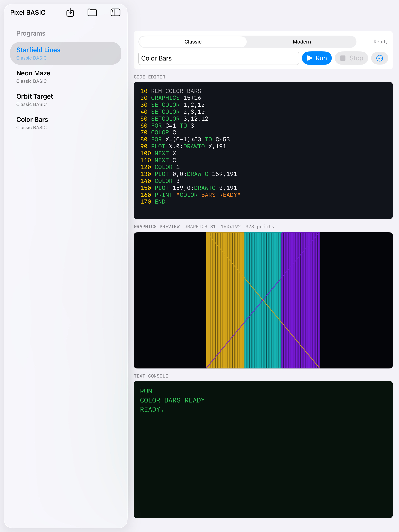Open the more options ellipsis button
The height and width of the screenshot is (532, 399).
[x=379, y=58]
